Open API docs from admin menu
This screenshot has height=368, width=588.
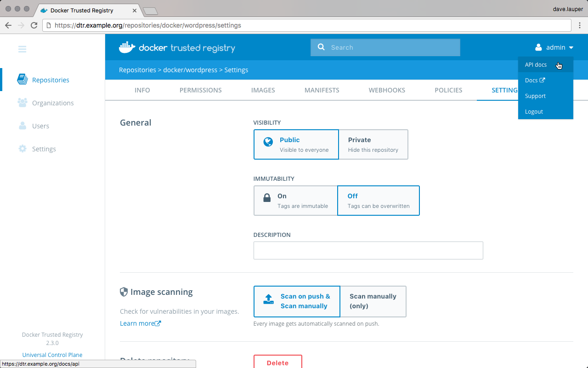coord(536,65)
